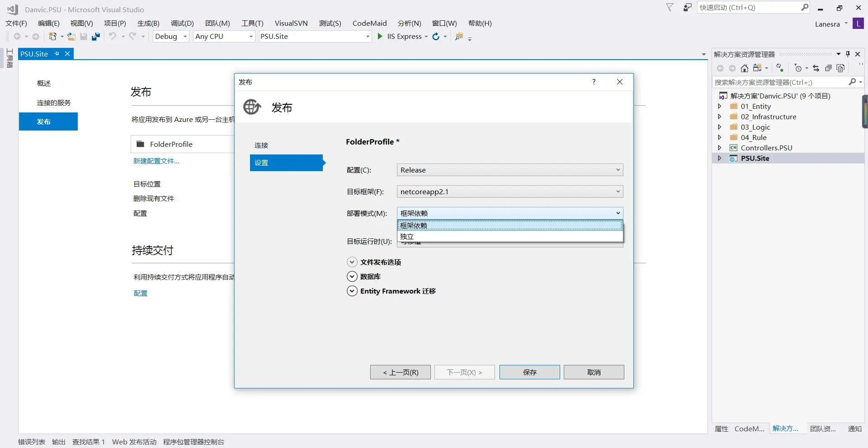
Task: Click the deployment mode combo box
Action: point(510,213)
